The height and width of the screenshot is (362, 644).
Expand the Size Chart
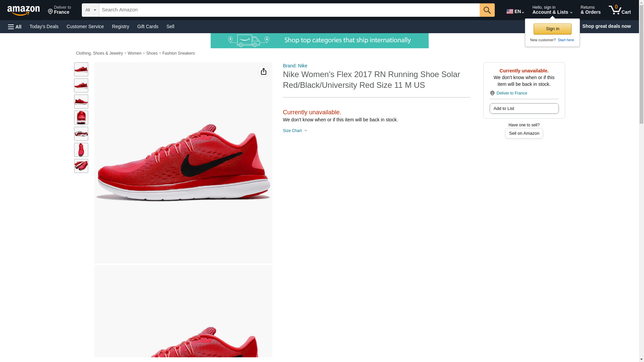(x=294, y=131)
